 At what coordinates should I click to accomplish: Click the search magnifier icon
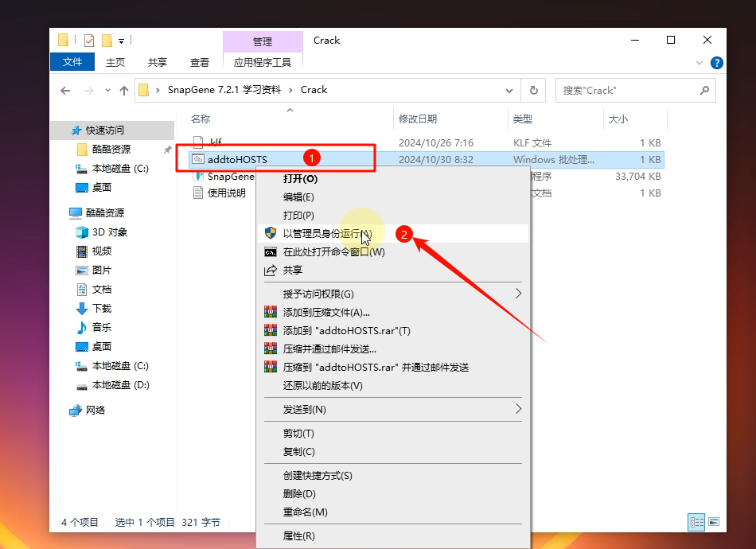(x=704, y=90)
